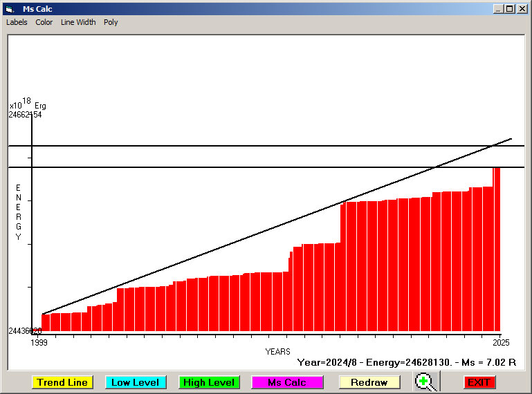Open the Color menu

pyautogui.click(x=44, y=22)
